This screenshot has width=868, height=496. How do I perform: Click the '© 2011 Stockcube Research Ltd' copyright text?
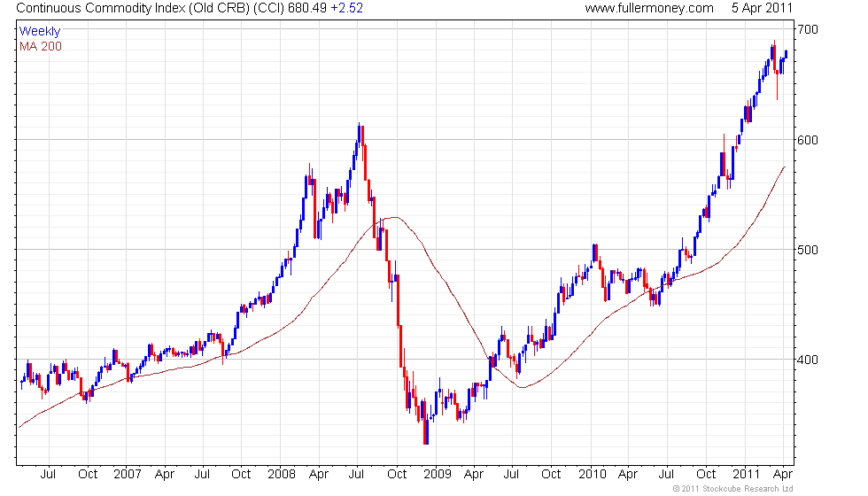733,488
